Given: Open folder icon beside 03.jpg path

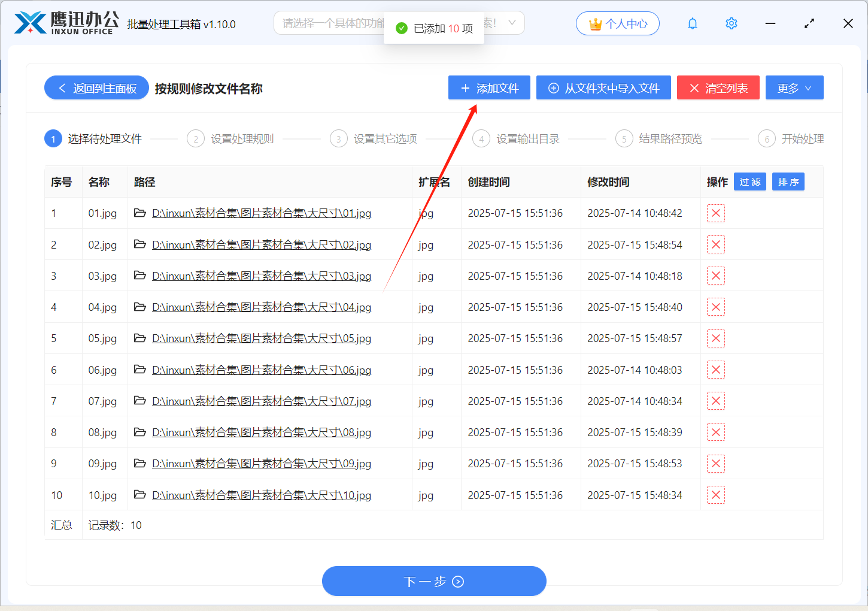Looking at the screenshot, I should 140,275.
